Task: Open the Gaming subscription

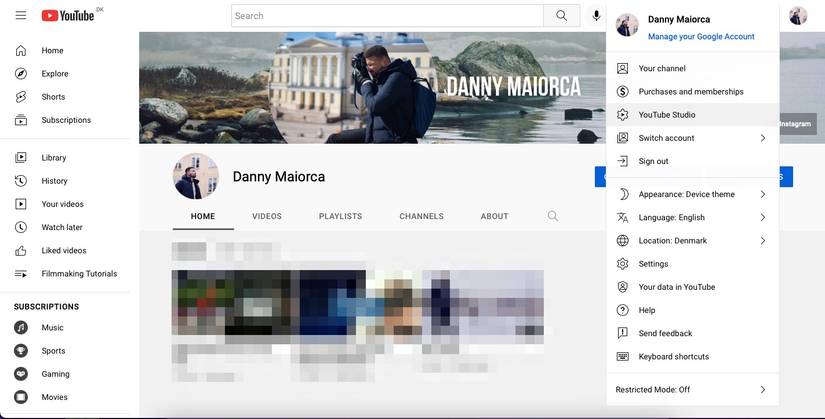Action: point(65,374)
